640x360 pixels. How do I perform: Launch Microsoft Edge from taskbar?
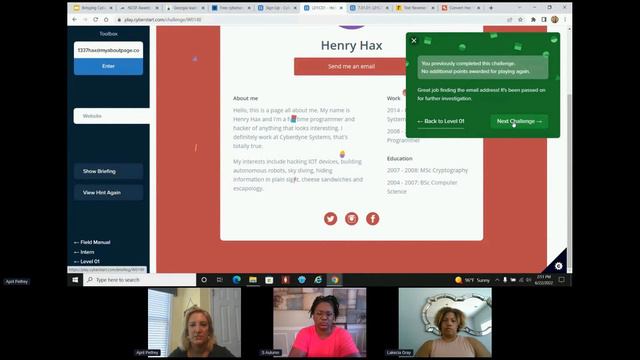(x=236, y=280)
